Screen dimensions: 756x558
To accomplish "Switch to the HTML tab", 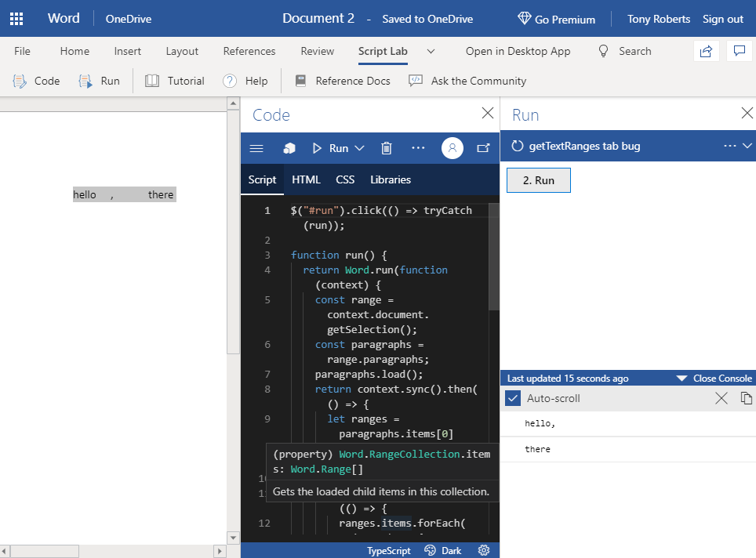I will 306,179.
